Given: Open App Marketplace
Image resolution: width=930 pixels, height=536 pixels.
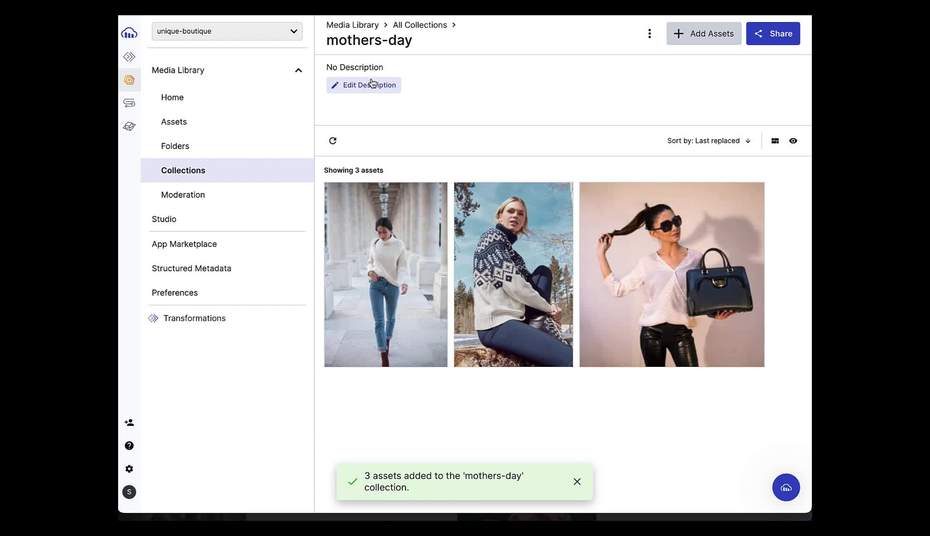Looking at the screenshot, I should [x=184, y=244].
